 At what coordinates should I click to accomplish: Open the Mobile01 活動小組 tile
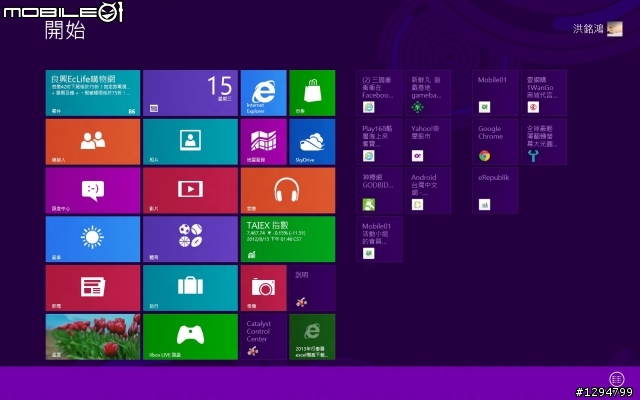pos(379,239)
